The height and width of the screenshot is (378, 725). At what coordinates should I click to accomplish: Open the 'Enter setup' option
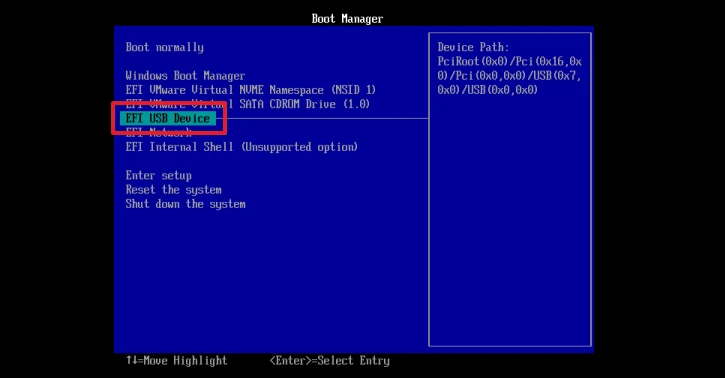158,176
